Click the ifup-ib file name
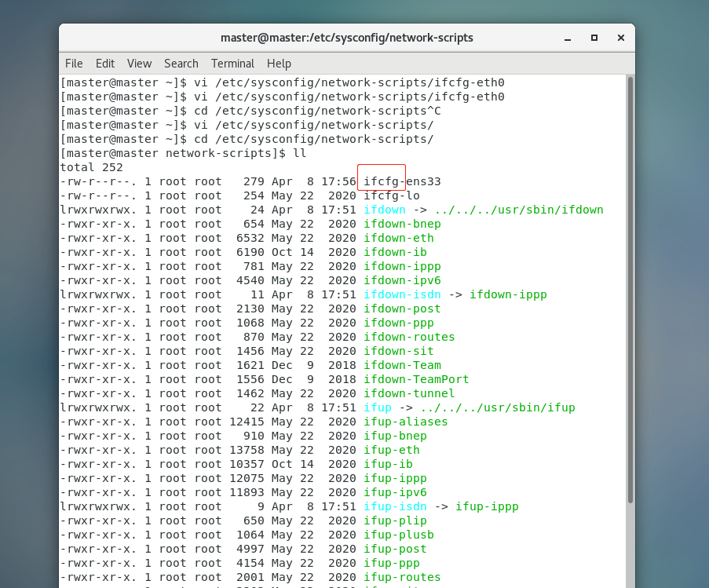Viewport: 709px width, 588px height. click(388, 464)
